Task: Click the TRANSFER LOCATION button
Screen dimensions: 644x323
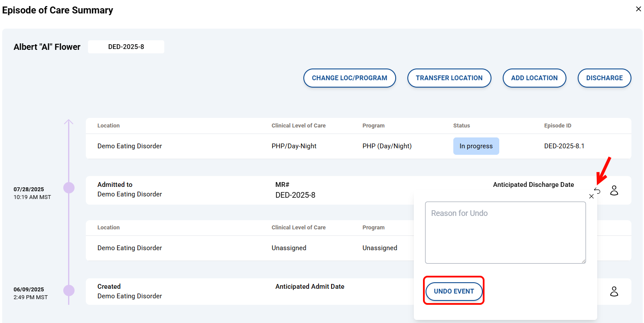Action: [449, 78]
